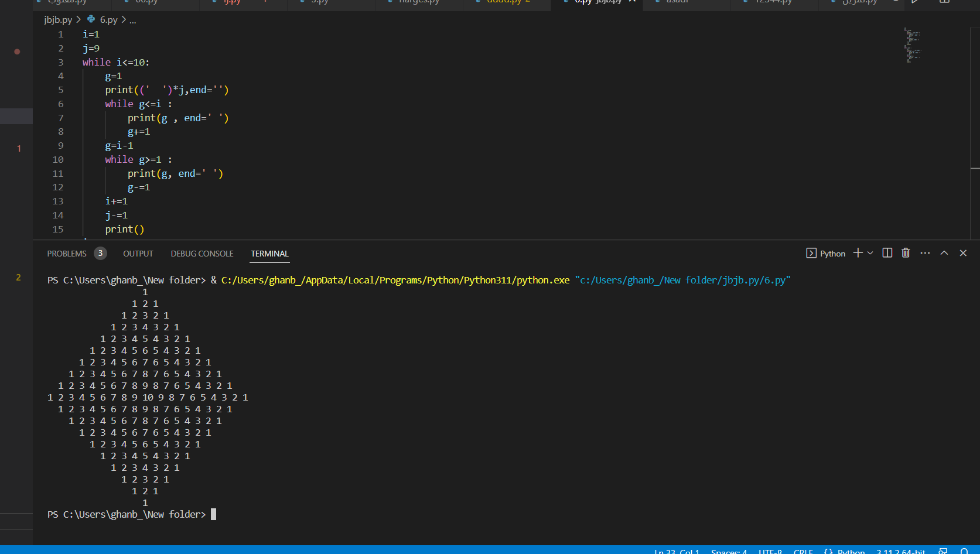Remove the breakpoint dot beside line 2

click(17, 52)
